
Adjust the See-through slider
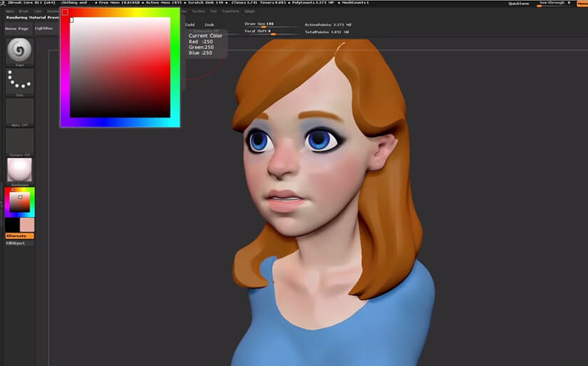click(x=555, y=4)
